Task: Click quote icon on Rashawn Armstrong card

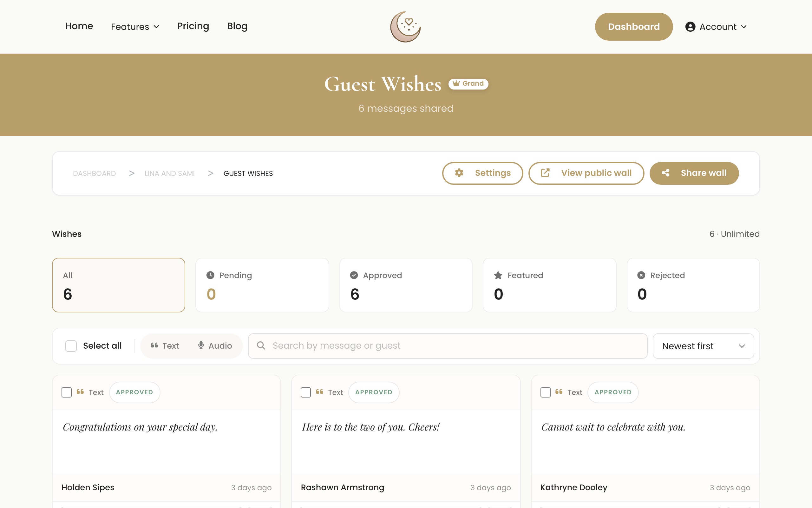Action: click(x=319, y=391)
